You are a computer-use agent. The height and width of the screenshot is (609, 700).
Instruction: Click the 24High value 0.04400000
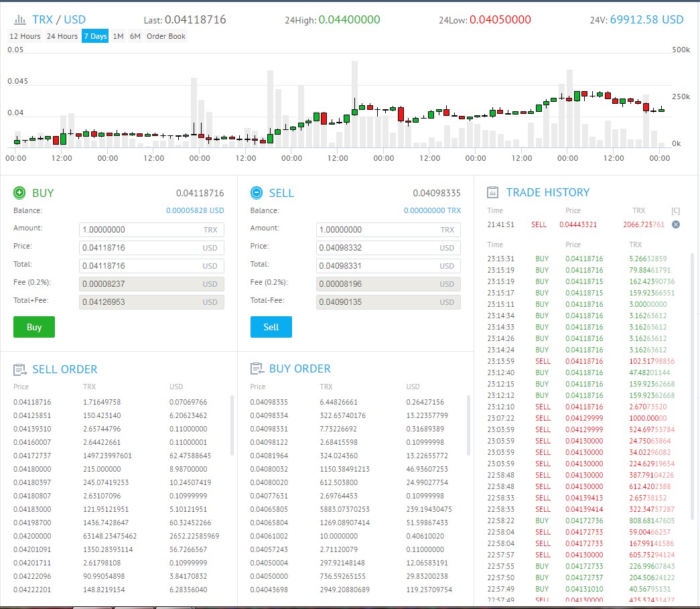pos(349,19)
